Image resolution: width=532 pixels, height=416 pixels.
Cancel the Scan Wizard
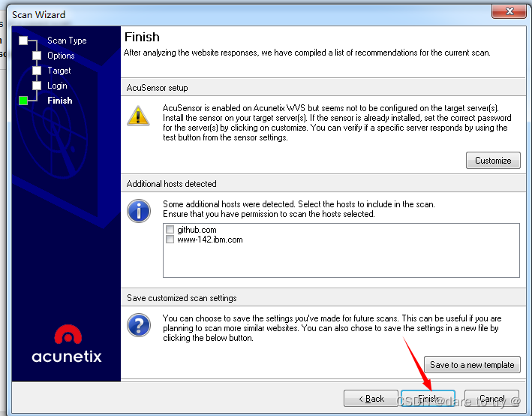tap(491, 398)
